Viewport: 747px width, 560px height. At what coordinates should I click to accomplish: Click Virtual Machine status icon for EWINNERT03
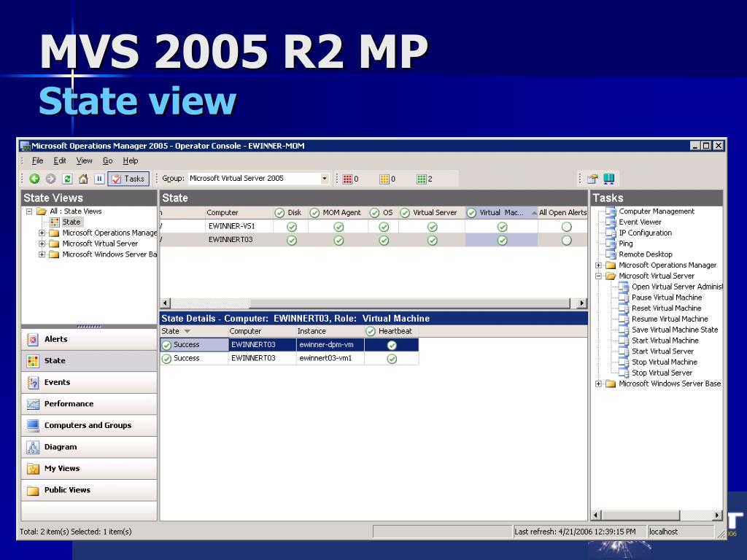click(x=502, y=241)
